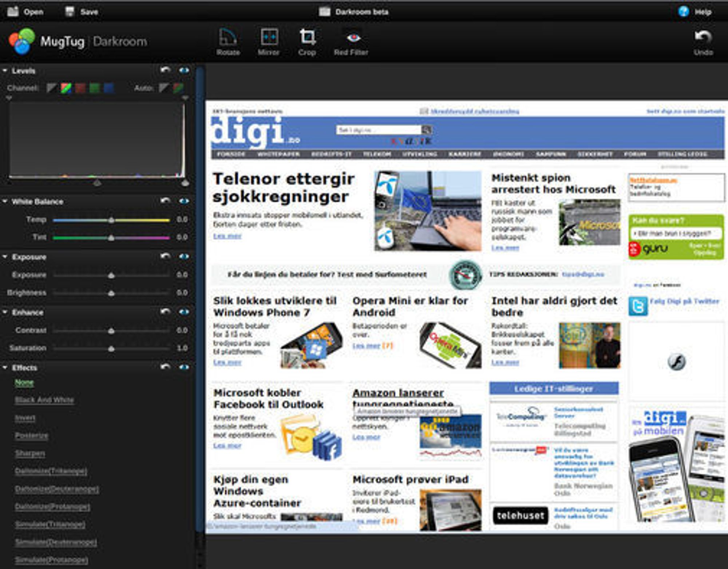Click the Brightness slider handle

click(x=111, y=293)
